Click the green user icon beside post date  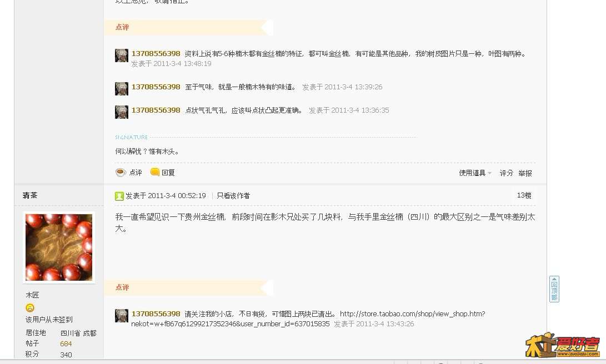tap(119, 196)
